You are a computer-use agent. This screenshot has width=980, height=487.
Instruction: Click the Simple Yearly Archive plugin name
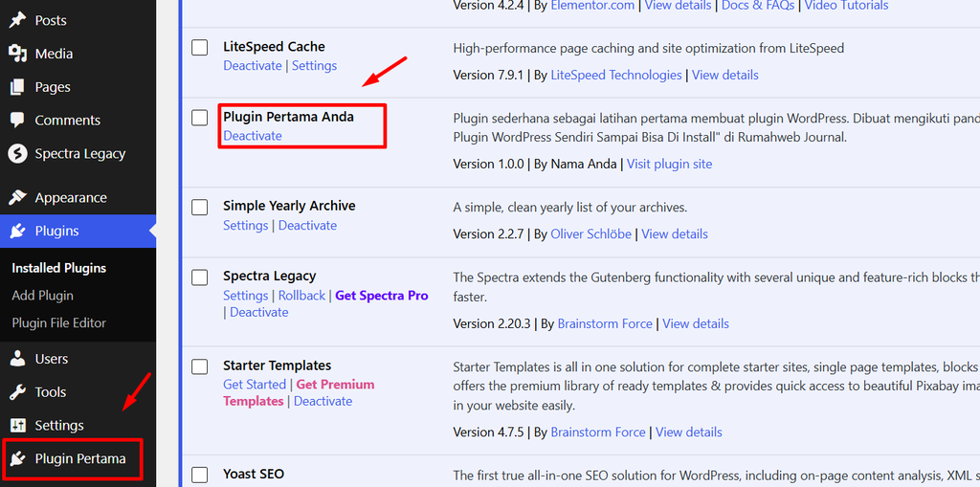pyautogui.click(x=289, y=206)
